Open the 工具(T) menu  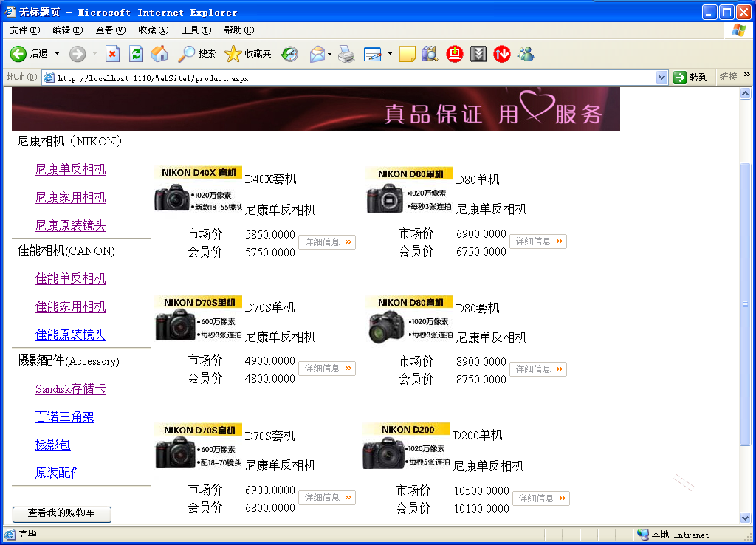coord(196,30)
